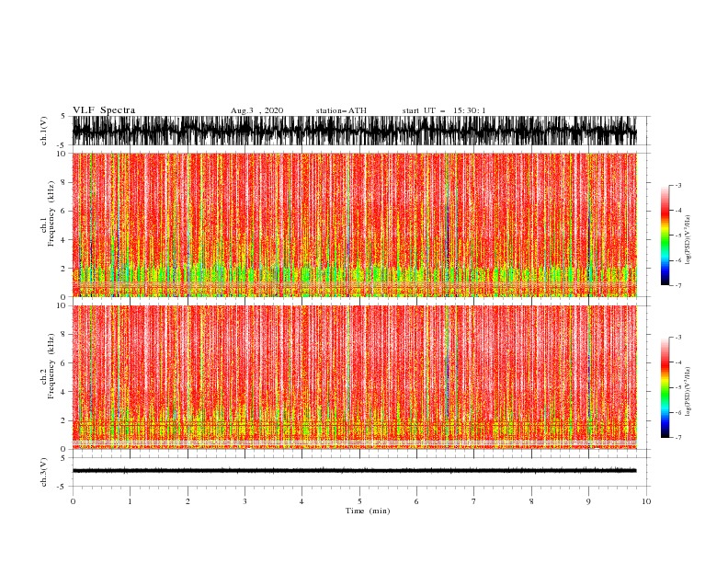
Task: Select the log(PSD) label beside ch.1 colorbar
Action: [x=688, y=240]
